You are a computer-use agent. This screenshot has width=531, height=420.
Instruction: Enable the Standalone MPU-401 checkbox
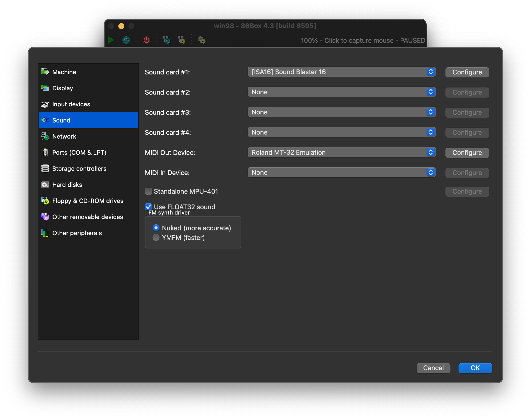(x=148, y=191)
